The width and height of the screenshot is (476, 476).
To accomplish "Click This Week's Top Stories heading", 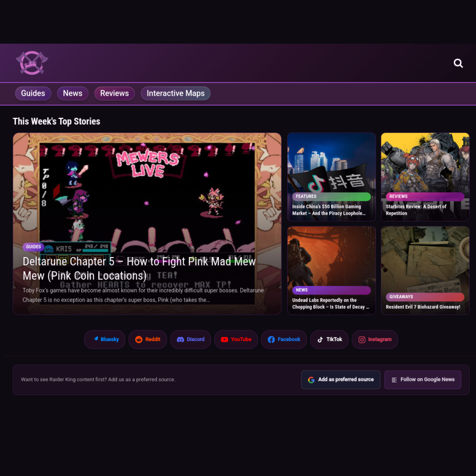I will [x=57, y=122].
